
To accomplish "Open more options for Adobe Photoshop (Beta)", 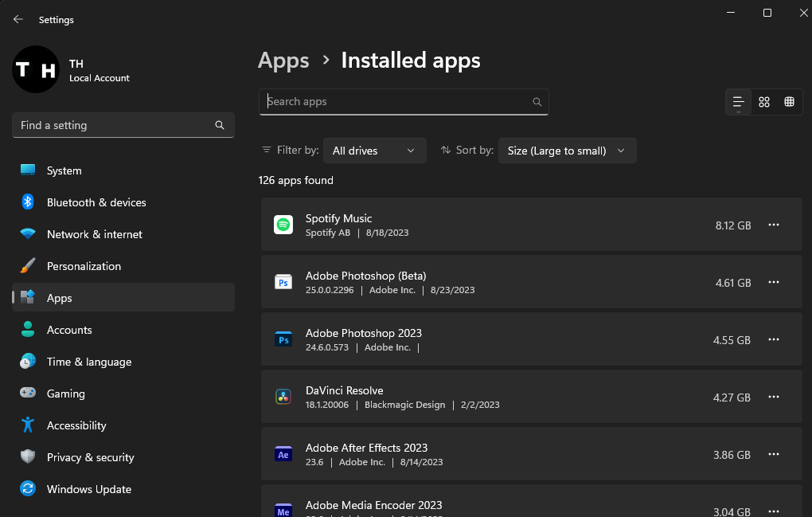I will tap(773, 283).
